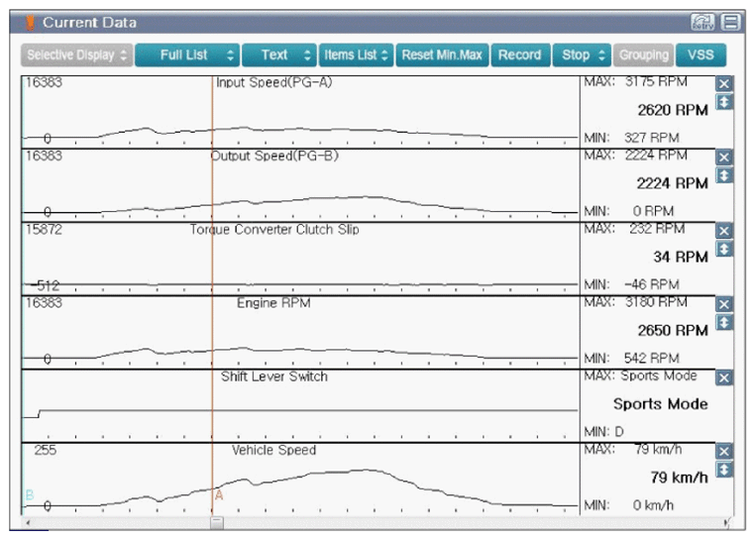
Task: Click the window menu icon in title bar
Action: tap(730, 22)
